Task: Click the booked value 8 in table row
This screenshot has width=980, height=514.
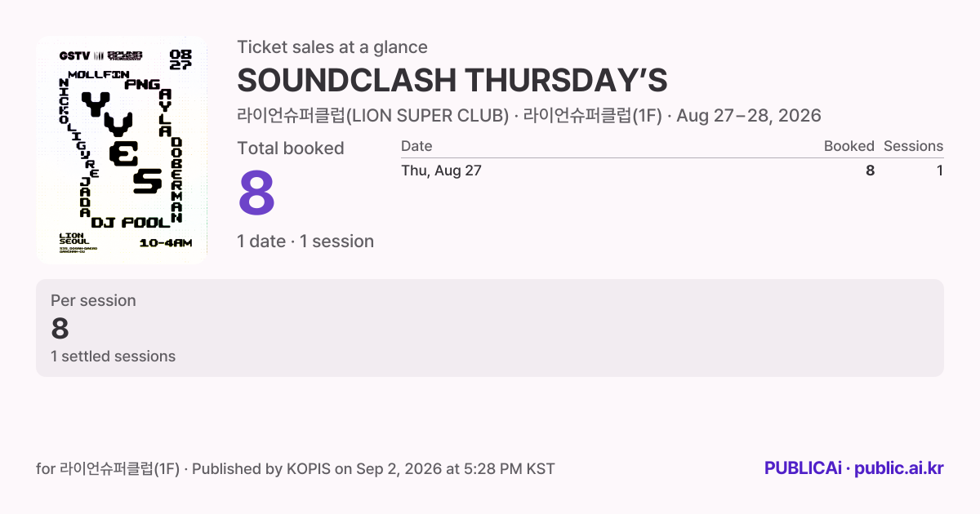Action: pyautogui.click(x=871, y=171)
